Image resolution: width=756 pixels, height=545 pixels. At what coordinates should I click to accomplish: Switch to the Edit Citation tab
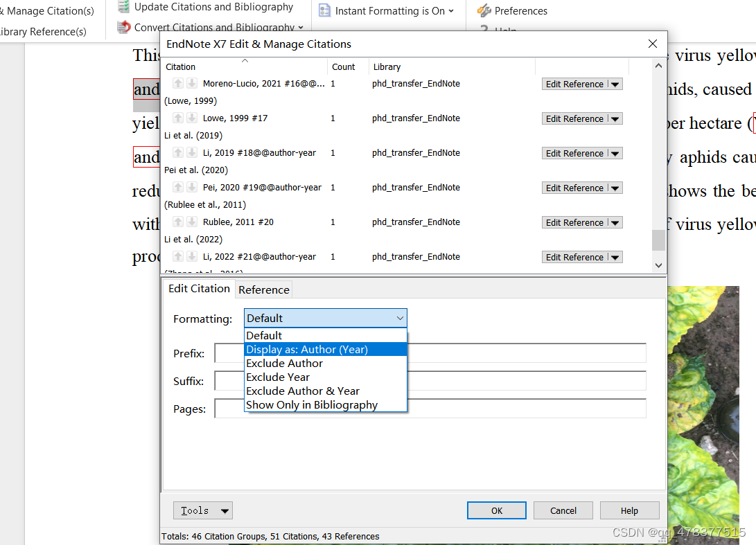coord(199,289)
